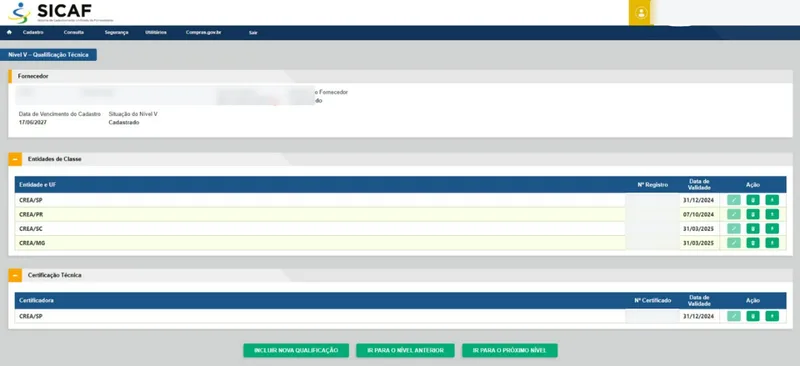800x366 pixels.
Task: Click trash icon in the CREA/MG row
Action: [753, 243]
